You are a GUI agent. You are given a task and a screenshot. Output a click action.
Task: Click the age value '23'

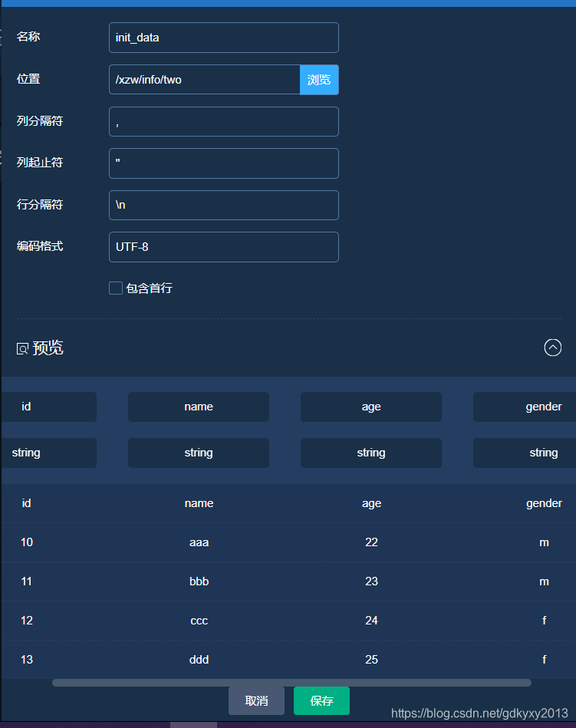(x=371, y=581)
